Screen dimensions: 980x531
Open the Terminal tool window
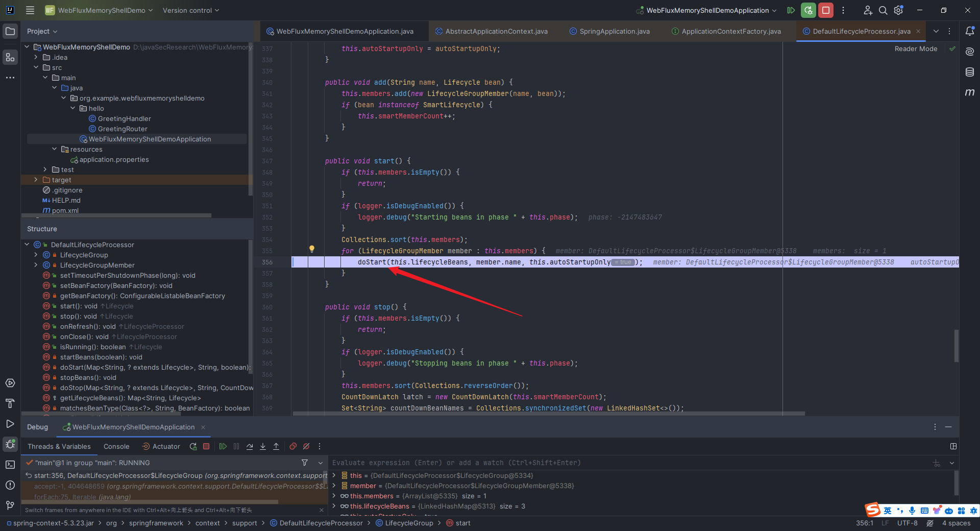click(10, 465)
